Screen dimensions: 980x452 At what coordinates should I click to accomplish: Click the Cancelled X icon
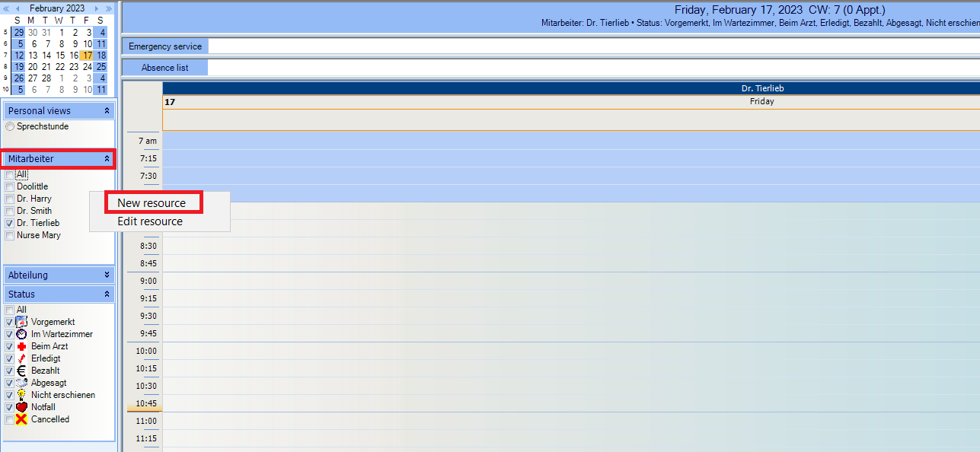point(21,419)
